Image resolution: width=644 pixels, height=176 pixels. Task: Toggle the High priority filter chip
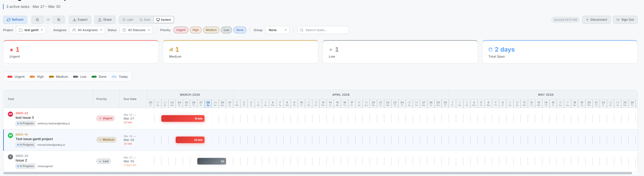coord(195,30)
